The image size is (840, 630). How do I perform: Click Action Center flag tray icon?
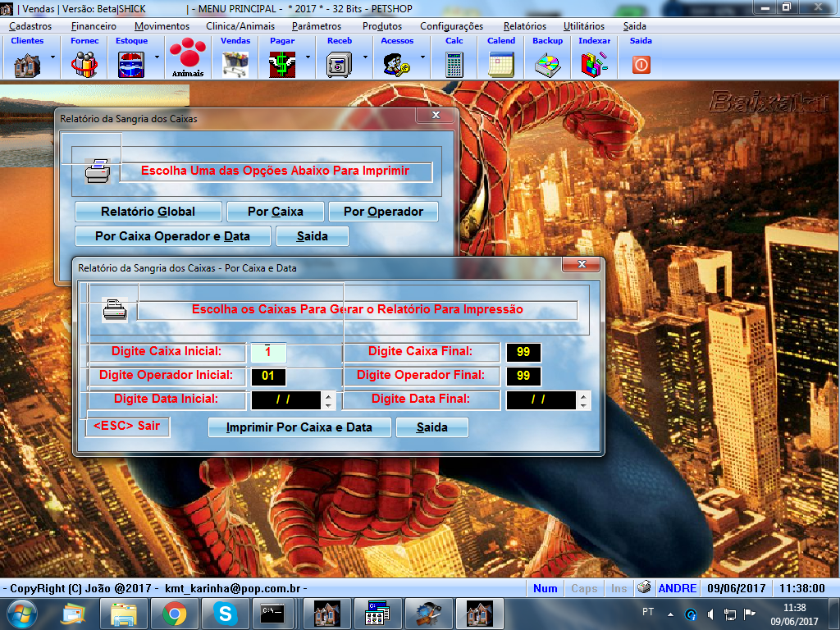coord(750,614)
